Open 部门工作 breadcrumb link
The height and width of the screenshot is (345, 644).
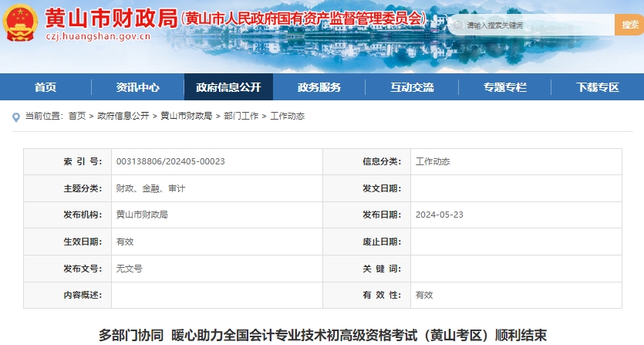point(241,116)
